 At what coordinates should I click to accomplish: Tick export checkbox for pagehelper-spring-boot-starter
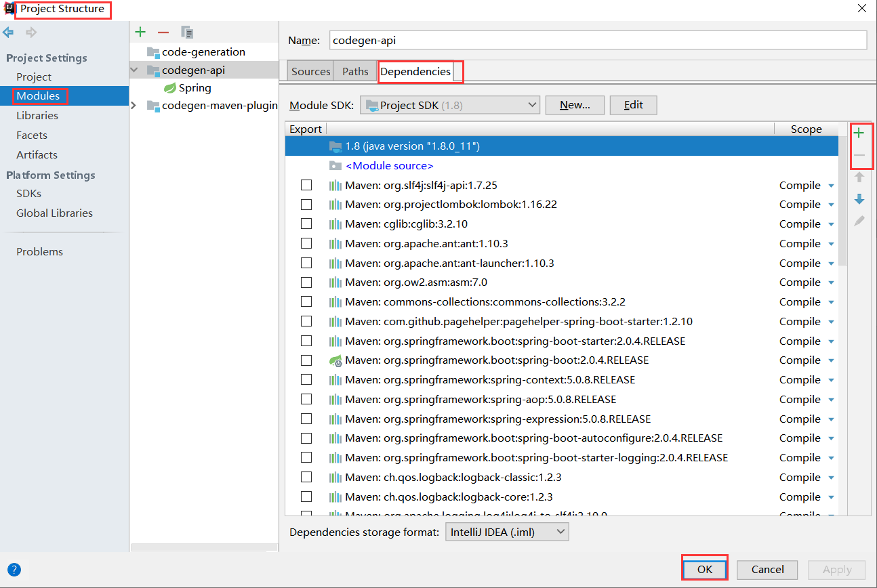coord(306,321)
